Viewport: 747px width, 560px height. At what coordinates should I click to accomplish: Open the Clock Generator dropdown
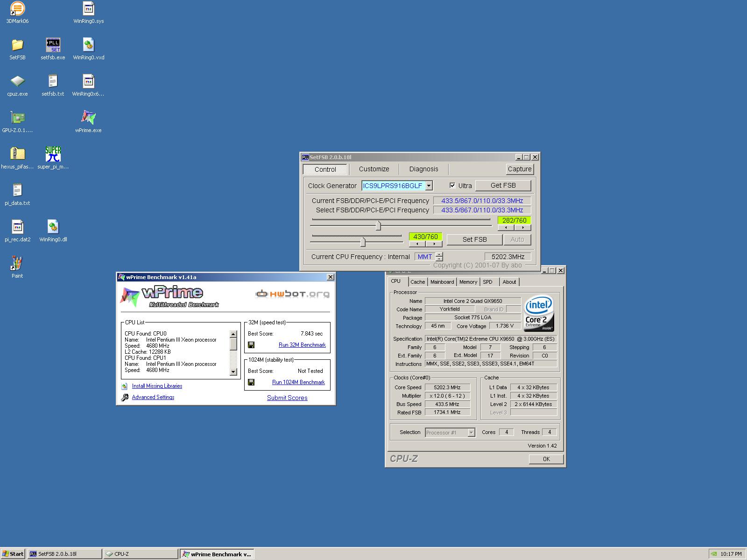click(x=429, y=186)
